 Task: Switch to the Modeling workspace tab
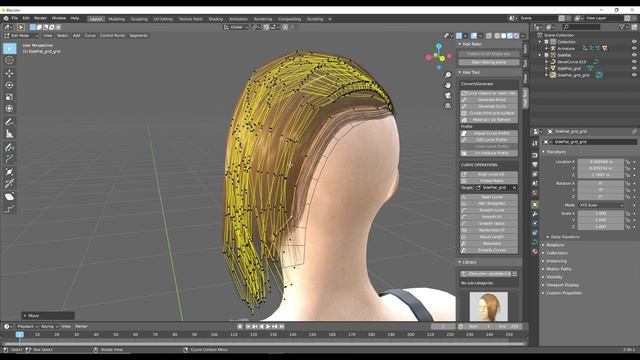[x=116, y=19]
